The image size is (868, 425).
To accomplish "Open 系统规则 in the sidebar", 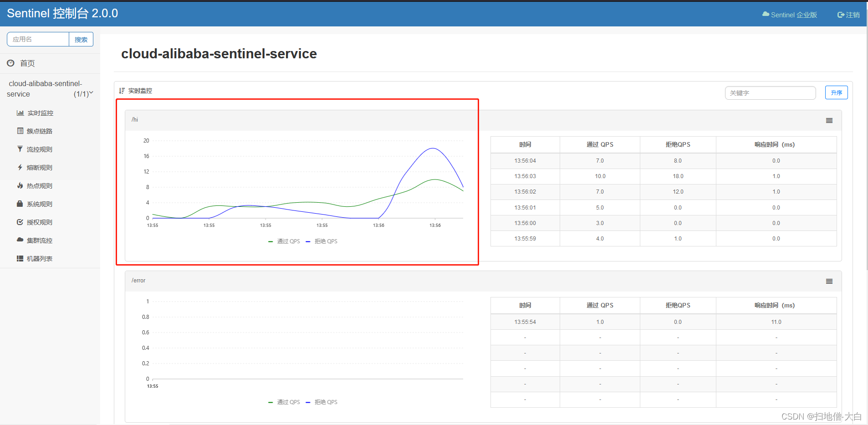I will click(40, 204).
